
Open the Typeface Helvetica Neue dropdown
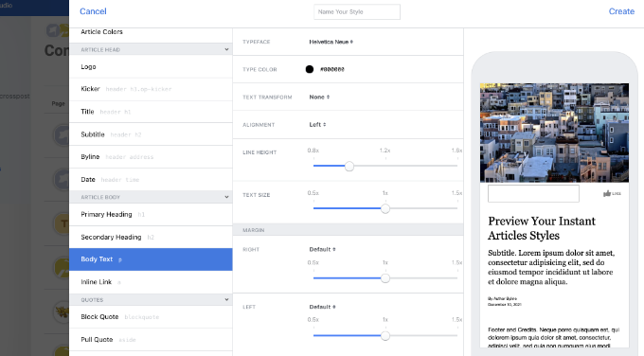pyautogui.click(x=331, y=42)
